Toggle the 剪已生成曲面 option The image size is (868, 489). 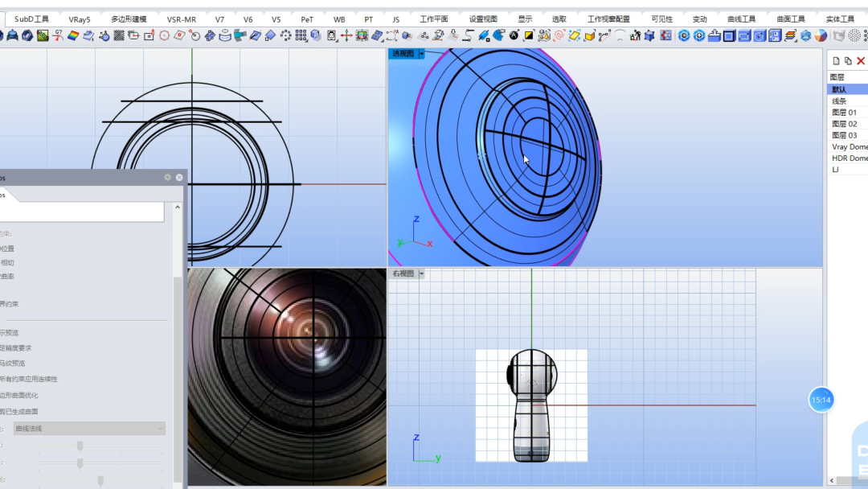[x=18, y=412]
